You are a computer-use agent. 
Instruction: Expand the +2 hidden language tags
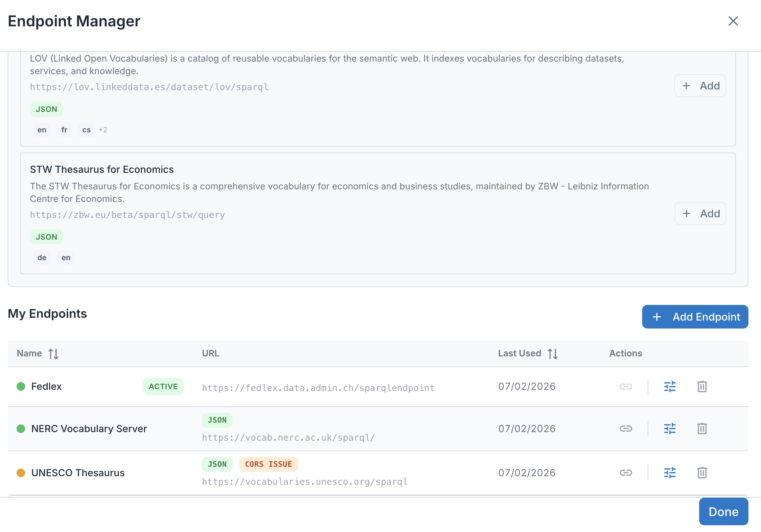pyautogui.click(x=103, y=130)
